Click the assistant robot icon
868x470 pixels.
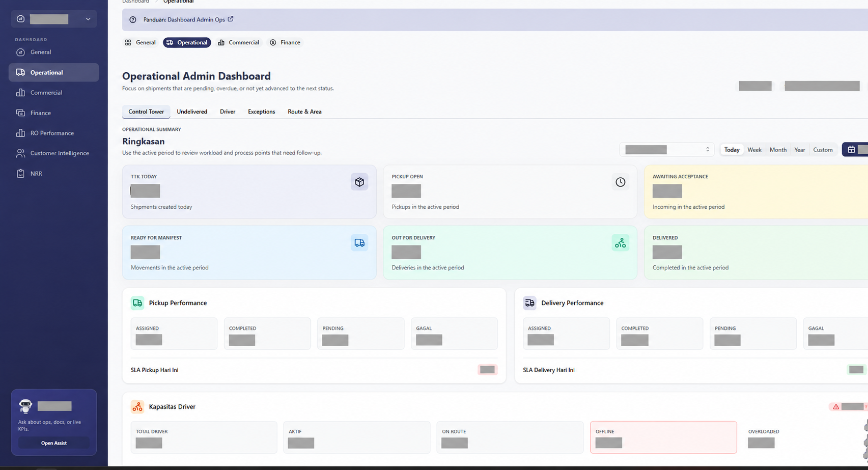click(x=25, y=406)
